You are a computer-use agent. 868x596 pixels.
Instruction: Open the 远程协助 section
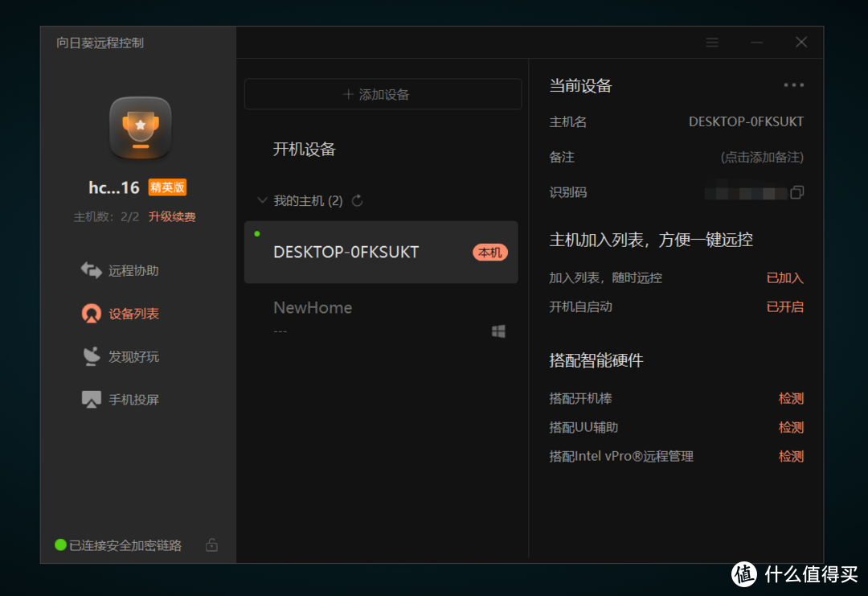[120, 270]
